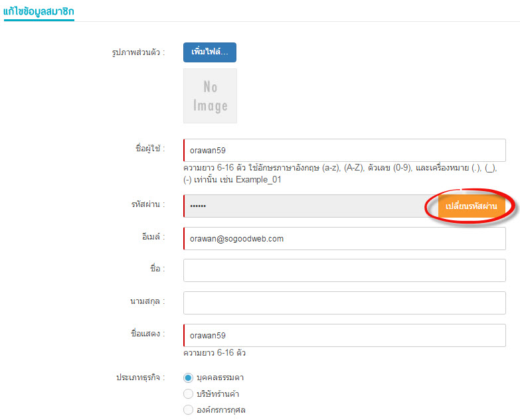Click the ชื่อแสดง label text

tap(148, 334)
